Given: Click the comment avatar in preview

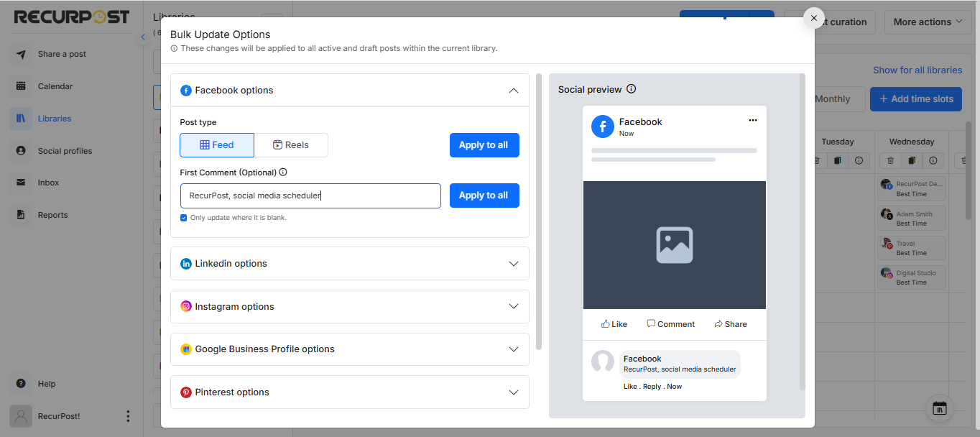Looking at the screenshot, I should tap(602, 362).
